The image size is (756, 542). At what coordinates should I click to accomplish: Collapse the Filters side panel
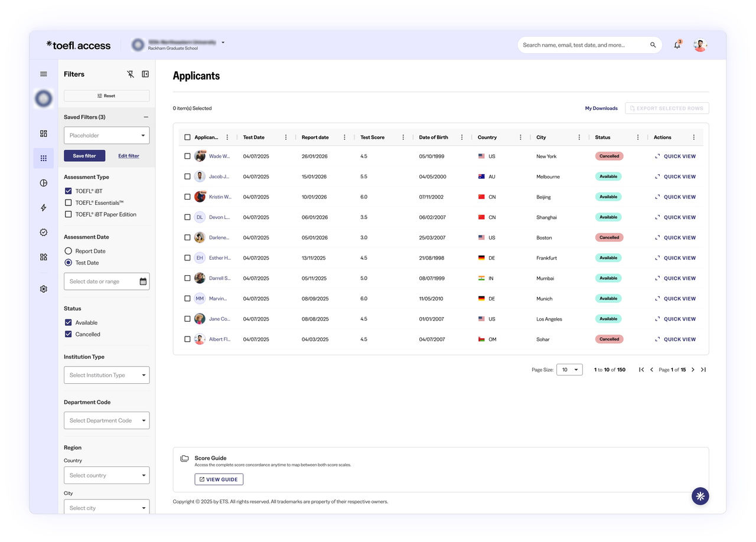click(x=145, y=74)
